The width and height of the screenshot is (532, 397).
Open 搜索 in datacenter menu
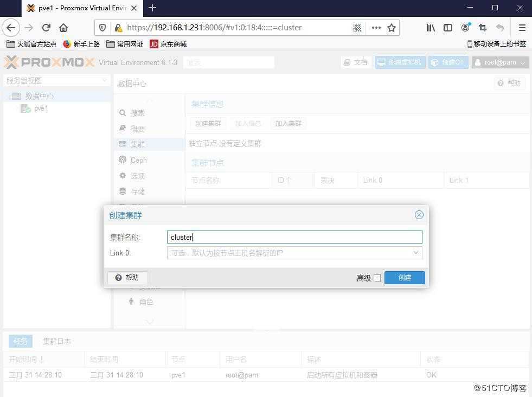click(150, 113)
